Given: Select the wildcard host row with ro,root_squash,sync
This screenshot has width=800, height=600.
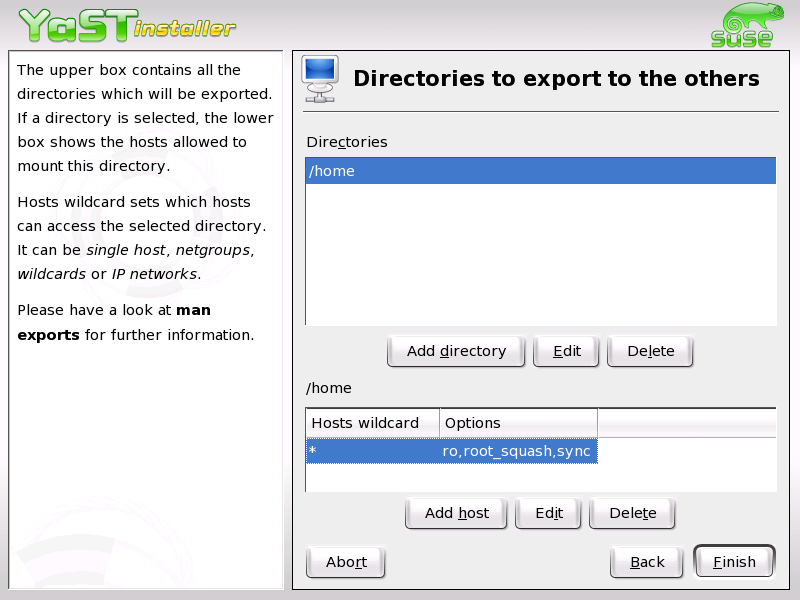Looking at the screenshot, I should point(450,451).
